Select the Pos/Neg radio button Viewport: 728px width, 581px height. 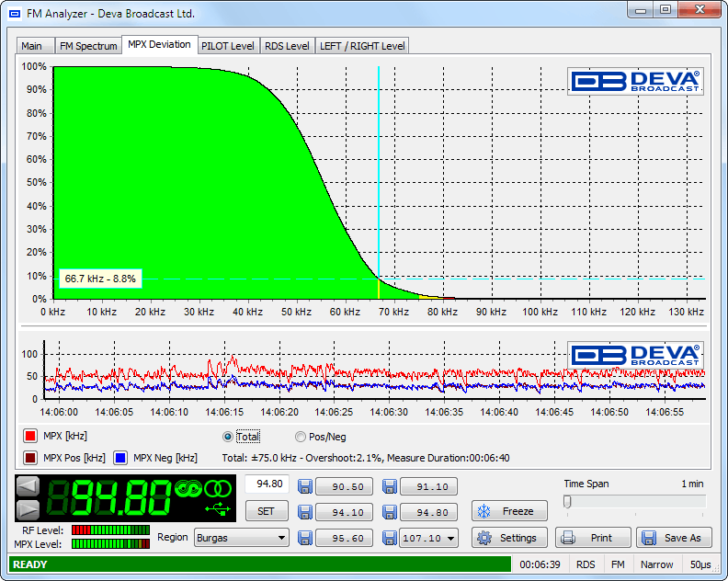(x=301, y=437)
